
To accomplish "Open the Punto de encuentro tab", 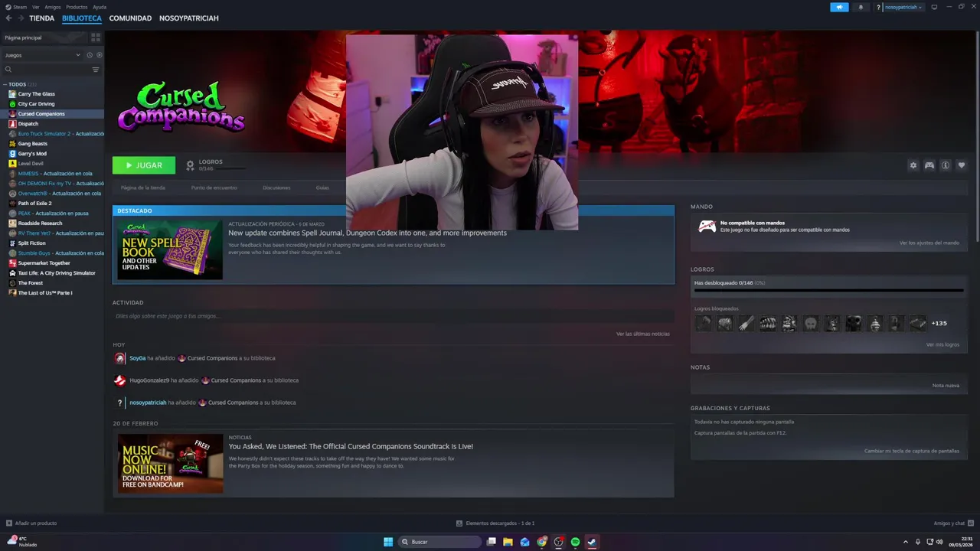I will tap(214, 187).
